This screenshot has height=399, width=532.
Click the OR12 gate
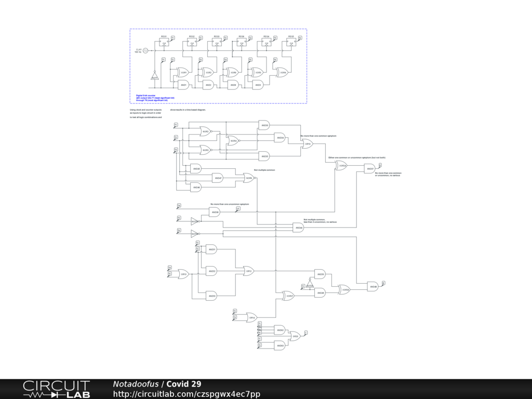248,271
